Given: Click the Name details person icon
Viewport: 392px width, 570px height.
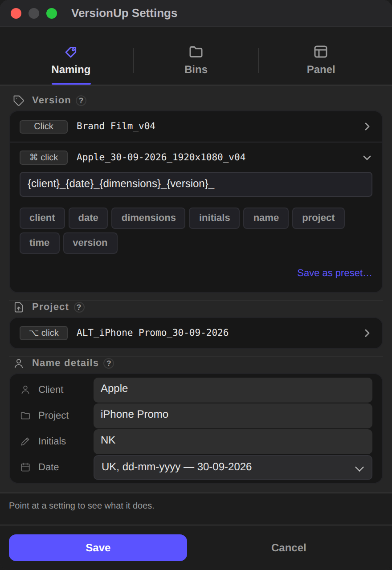Looking at the screenshot, I should (x=19, y=363).
